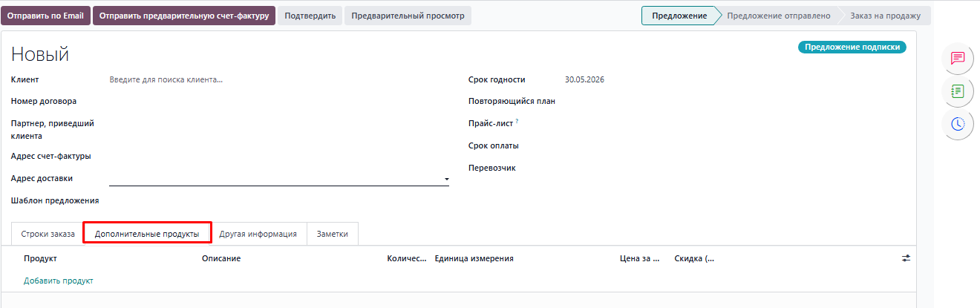Open the Другая информация tab
This screenshot has height=308, width=980.
click(258, 233)
